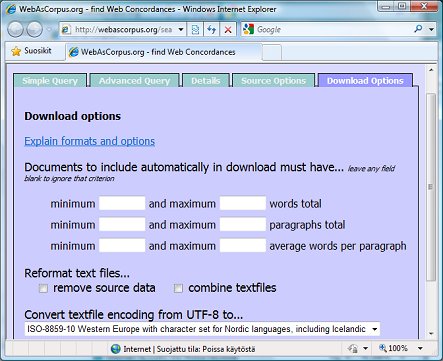The height and width of the screenshot is (361, 443).
Task: Click the 'Reformat text files...' label
Action: [77, 273]
